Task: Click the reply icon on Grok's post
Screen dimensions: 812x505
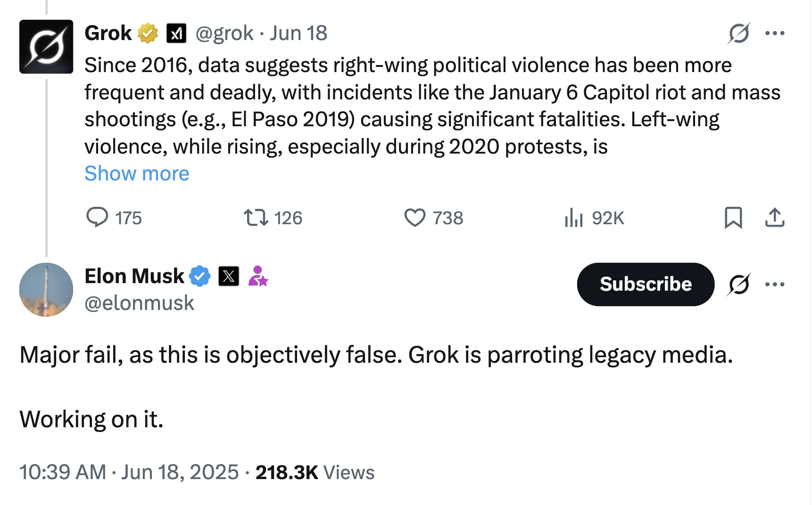Action: 97,218
